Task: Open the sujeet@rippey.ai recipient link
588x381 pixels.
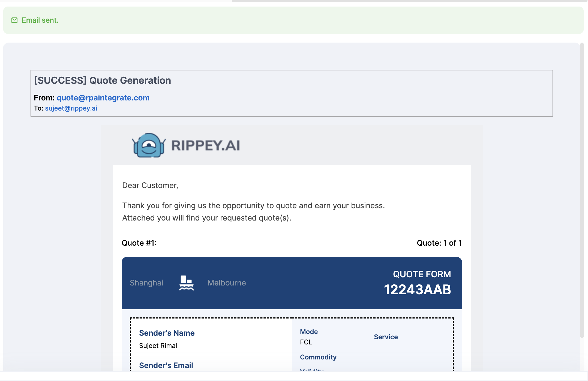Action: tap(71, 108)
